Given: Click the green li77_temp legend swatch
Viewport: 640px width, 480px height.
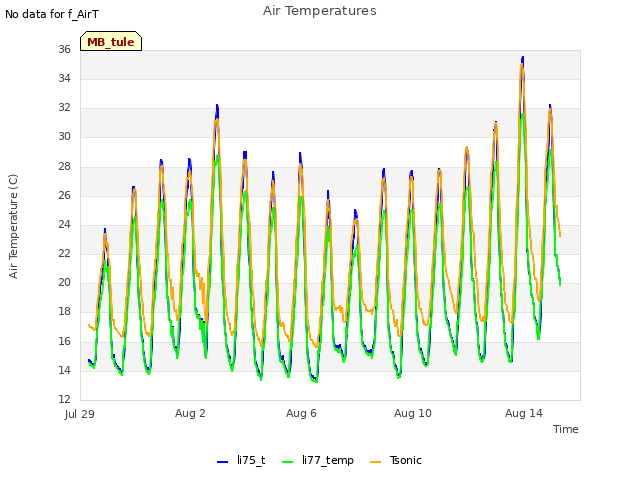Looking at the screenshot, I should click(x=288, y=462).
